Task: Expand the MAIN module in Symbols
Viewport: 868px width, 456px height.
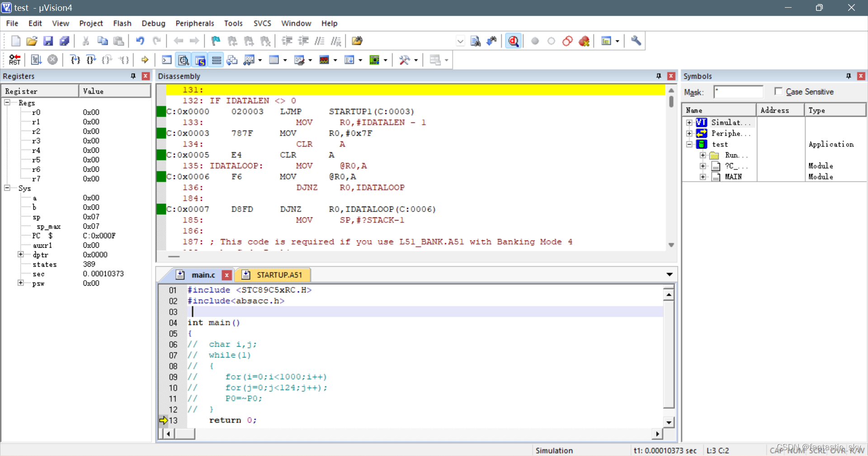Action: pyautogui.click(x=703, y=177)
